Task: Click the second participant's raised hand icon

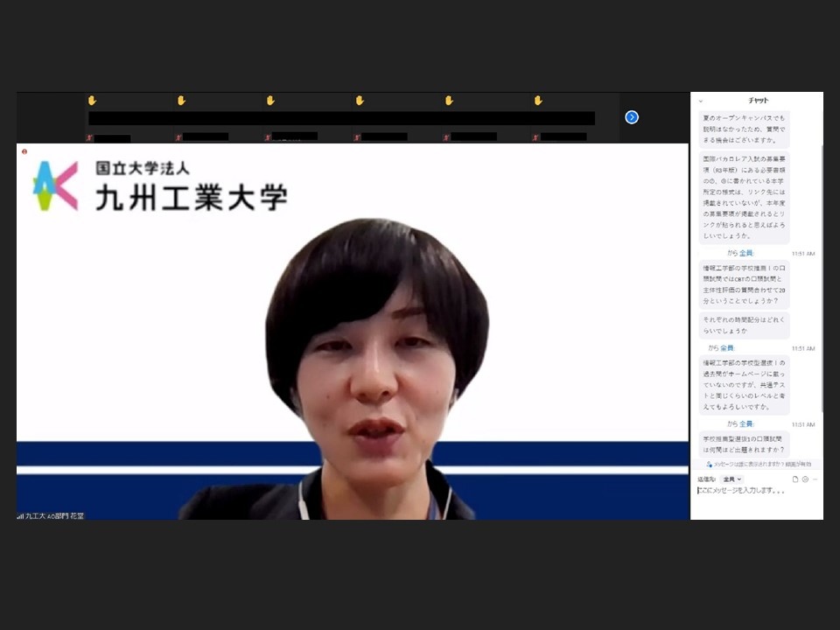Action: click(182, 101)
